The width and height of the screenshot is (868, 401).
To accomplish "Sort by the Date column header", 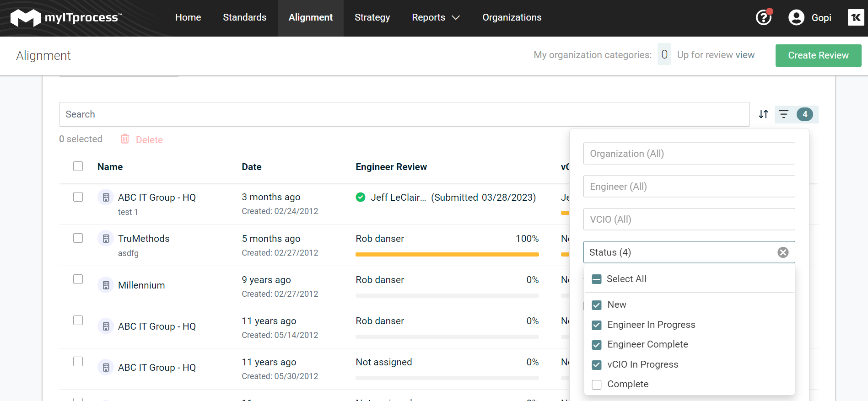I will click(x=251, y=167).
